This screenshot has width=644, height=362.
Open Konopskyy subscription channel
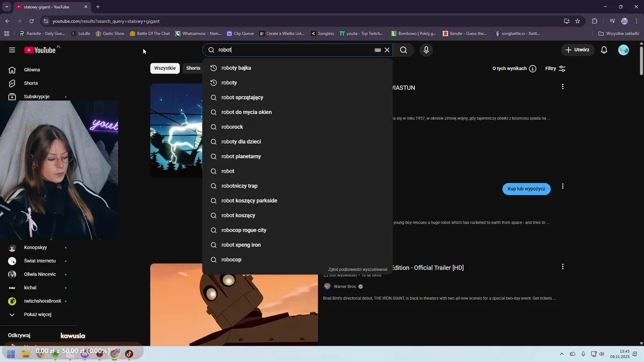pos(35,247)
